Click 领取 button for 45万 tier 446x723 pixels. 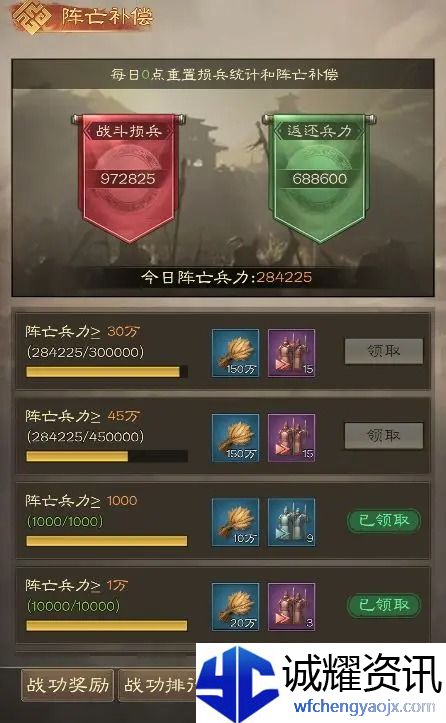click(384, 436)
